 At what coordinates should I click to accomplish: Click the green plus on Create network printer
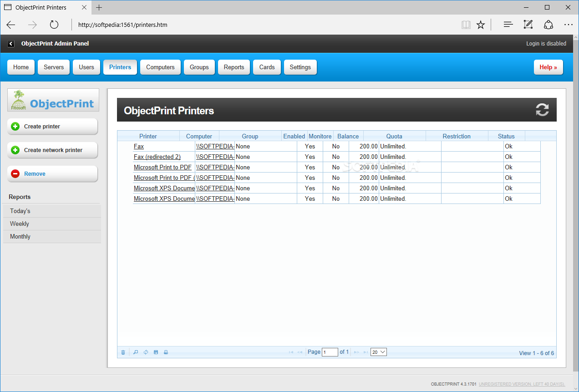[15, 150]
